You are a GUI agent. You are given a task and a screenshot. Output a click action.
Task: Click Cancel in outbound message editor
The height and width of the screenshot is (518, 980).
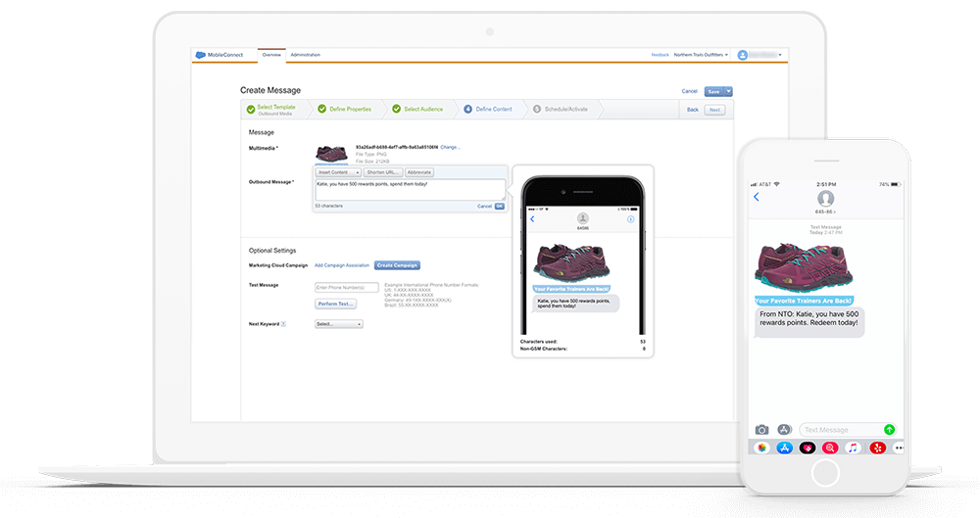pyautogui.click(x=484, y=207)
